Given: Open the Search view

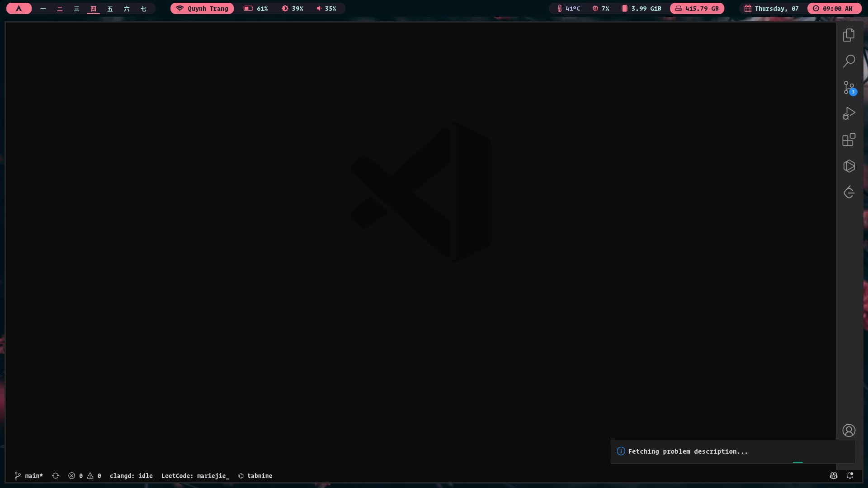Looking at the screenshot, I should click(x=849, y=61).
